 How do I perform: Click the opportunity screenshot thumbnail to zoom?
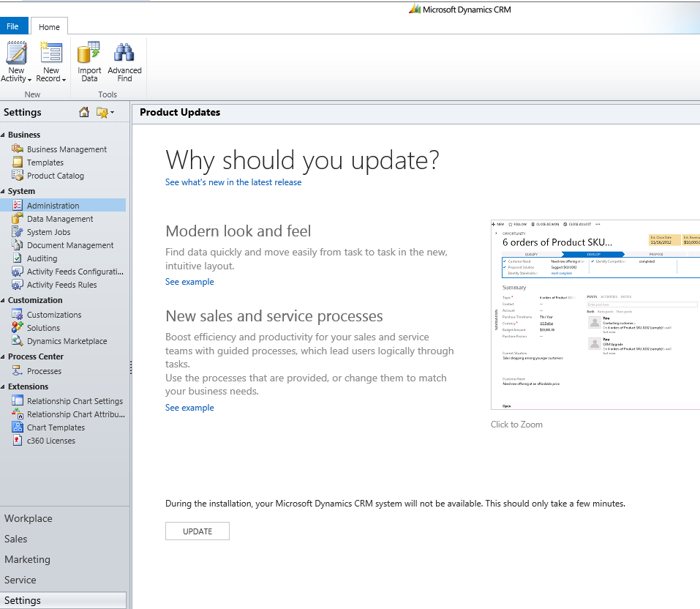pos(595,315)
